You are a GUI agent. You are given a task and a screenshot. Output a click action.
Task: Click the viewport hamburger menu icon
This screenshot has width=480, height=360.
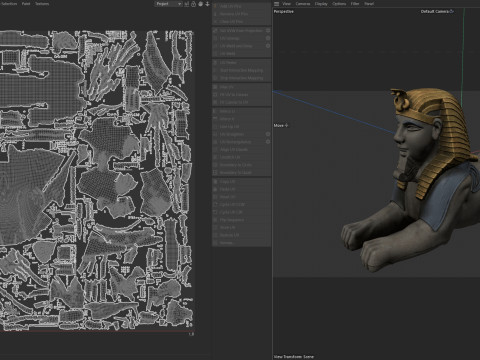click(276, 4)
